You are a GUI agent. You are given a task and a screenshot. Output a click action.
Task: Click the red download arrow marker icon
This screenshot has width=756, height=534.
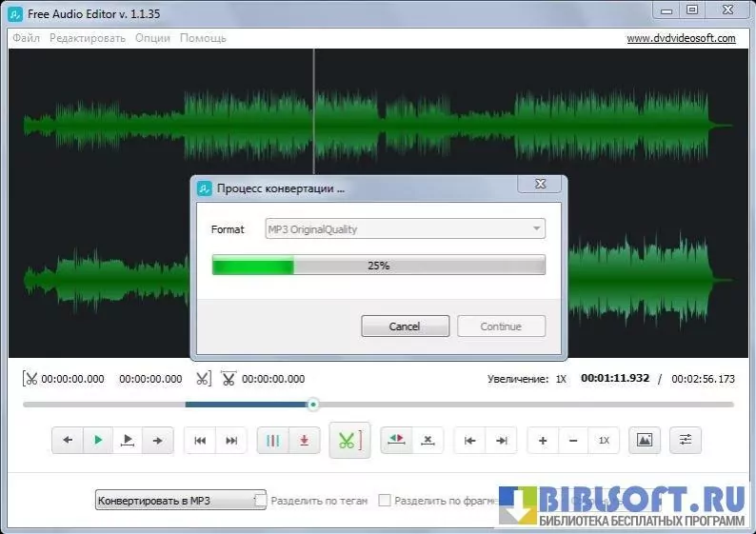click(304, 441)
